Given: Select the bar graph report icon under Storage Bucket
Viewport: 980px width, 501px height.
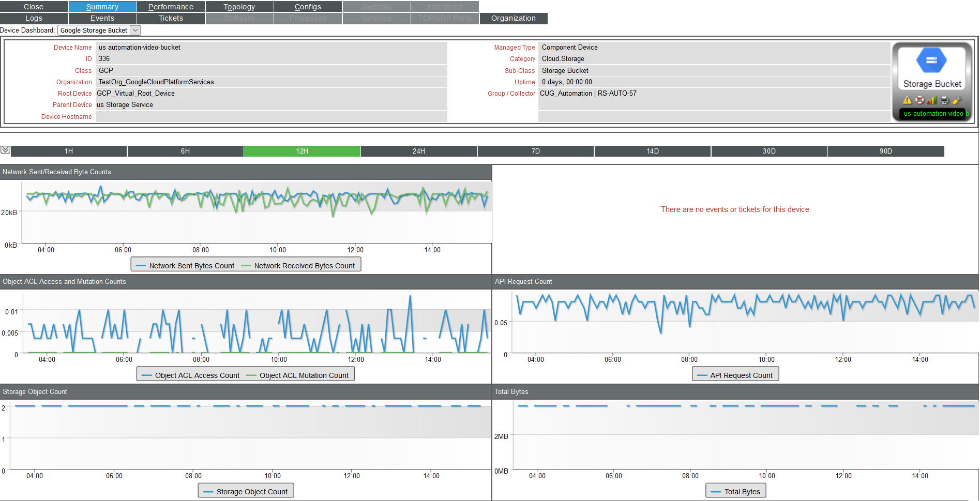Looking at the screenshot, I should [x=932, y=100].
